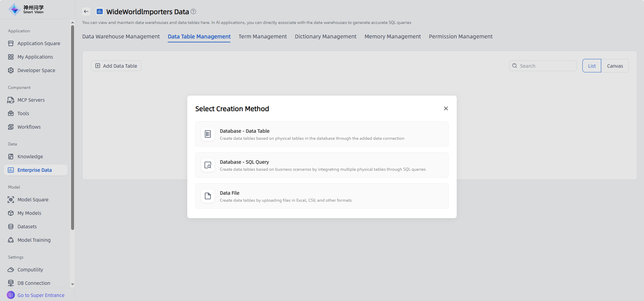The height and width of the screenshot is (301, 644).
Task: Open MCP Servers from sidebar
Action: point(31,100)
